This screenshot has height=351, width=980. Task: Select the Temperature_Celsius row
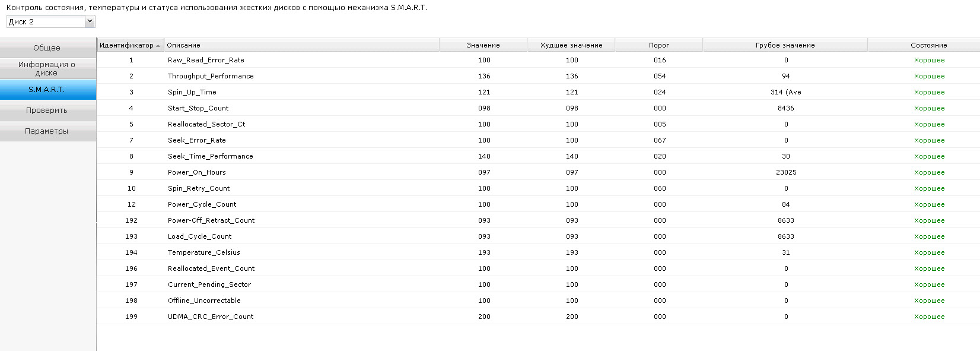tap(538, 252)
